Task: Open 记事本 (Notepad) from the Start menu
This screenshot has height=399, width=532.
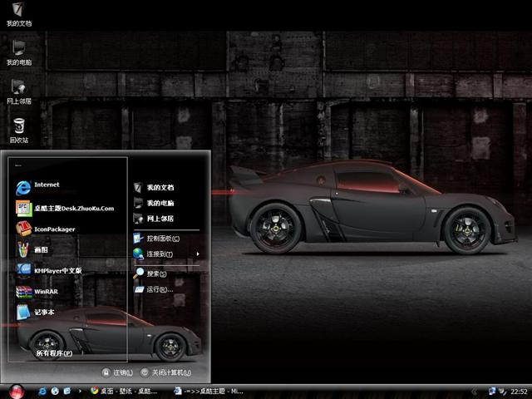Action: click(x=43, y=313)
